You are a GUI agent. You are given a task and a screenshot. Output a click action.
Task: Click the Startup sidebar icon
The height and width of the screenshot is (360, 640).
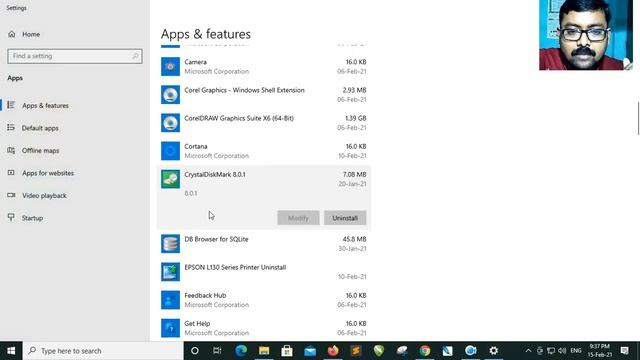tap(11, 218)
